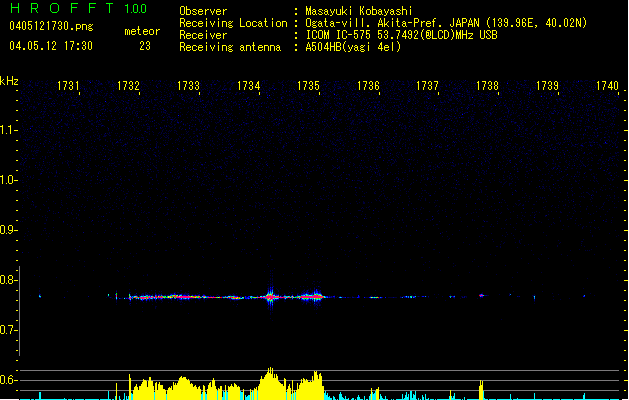629x400 pixels.
Task: Click the small echo spot at 1738
Action: point(482,296)
